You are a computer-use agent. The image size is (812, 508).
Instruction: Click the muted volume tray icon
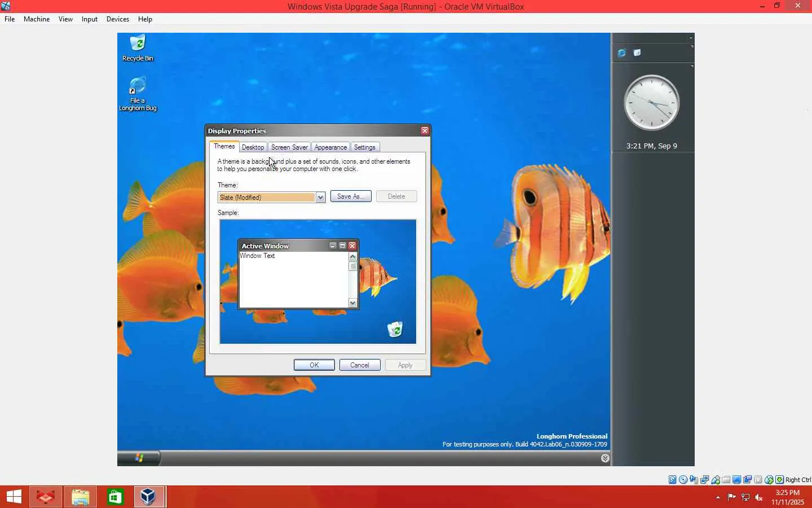(x=759, y=497)
